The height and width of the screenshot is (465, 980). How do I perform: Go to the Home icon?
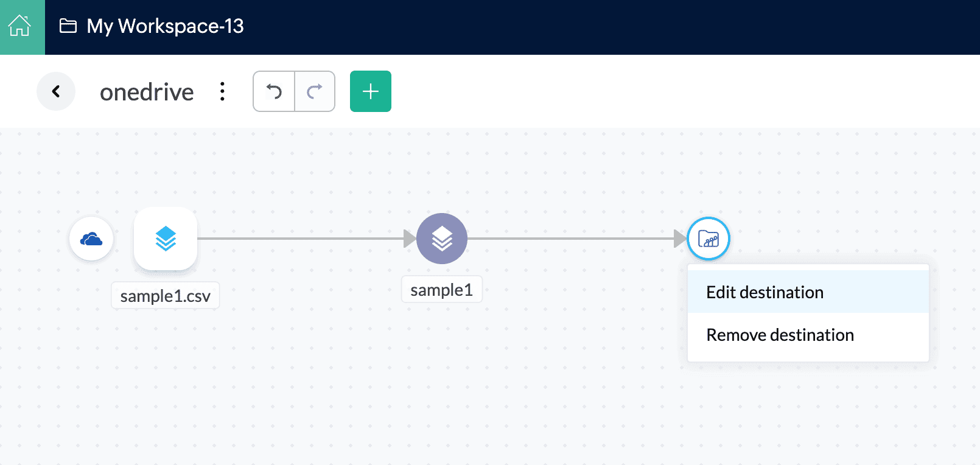(19, 26)
